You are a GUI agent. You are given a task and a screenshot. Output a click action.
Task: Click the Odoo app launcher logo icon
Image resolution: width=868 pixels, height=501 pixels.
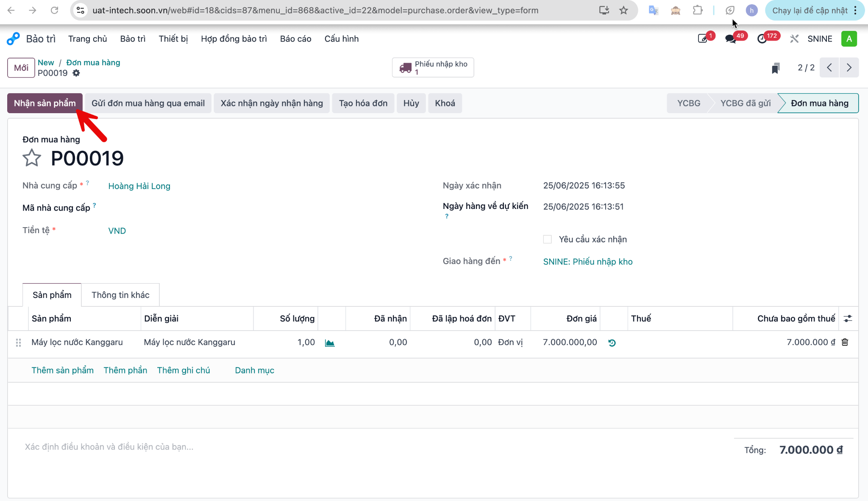pyautogui.click(x=13, y=39)
